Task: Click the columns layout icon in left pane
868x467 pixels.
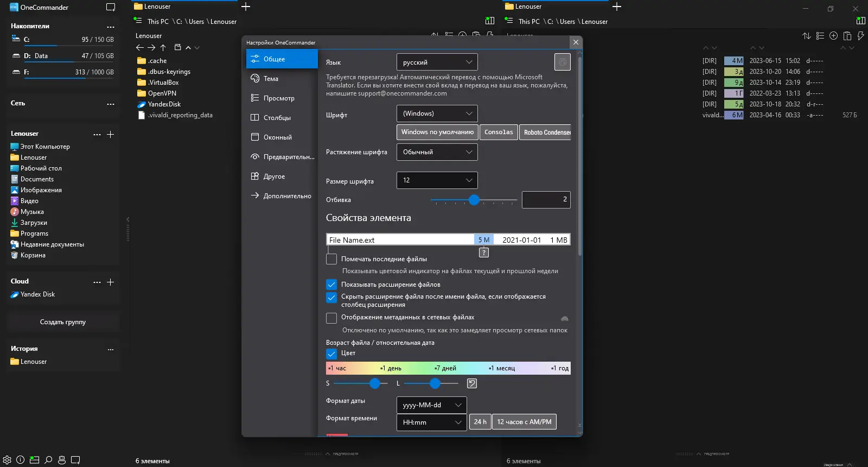Action: click(490, 21)
